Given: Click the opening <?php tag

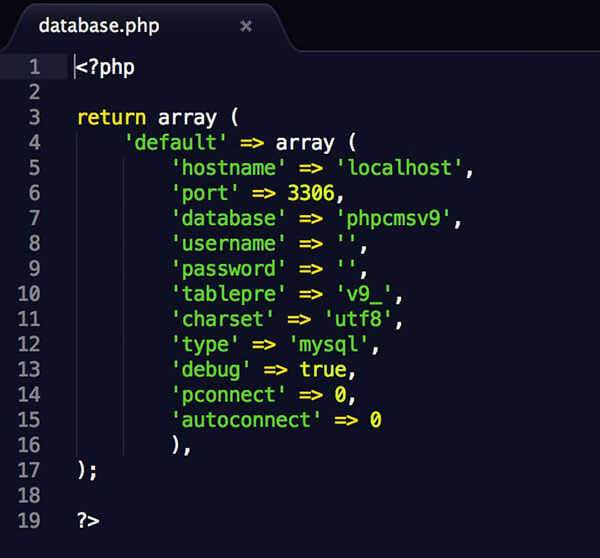Looking at the screenshot, I should pos(106,68).
